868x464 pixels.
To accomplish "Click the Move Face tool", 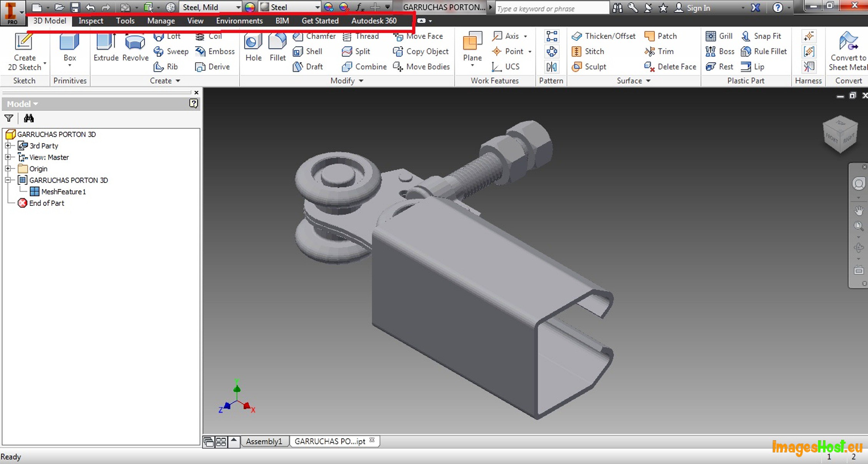I will (418, 36).
